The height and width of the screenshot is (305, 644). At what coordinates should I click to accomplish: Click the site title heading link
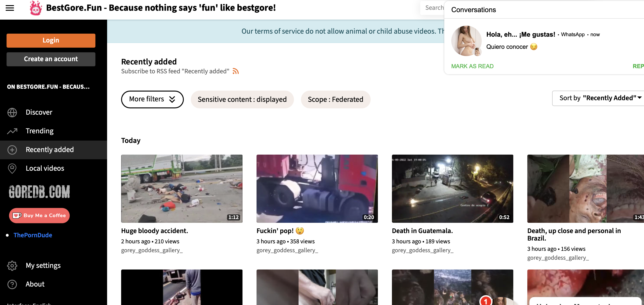161,8
